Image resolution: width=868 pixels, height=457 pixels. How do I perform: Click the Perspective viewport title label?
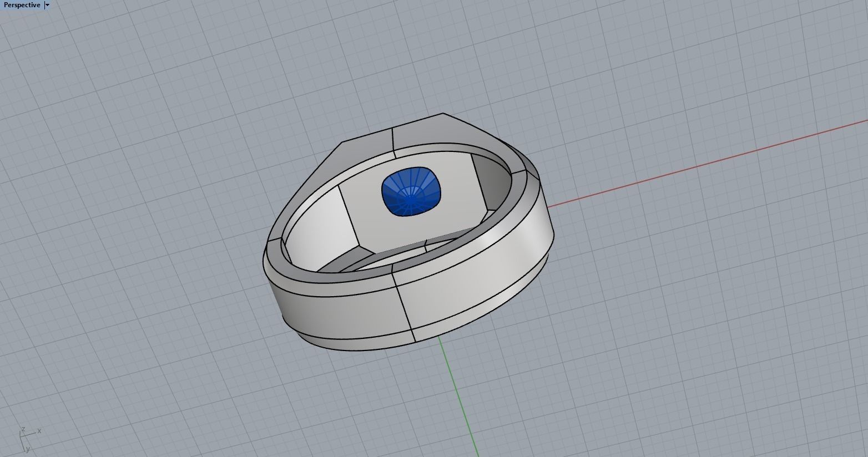pos(22,5)
